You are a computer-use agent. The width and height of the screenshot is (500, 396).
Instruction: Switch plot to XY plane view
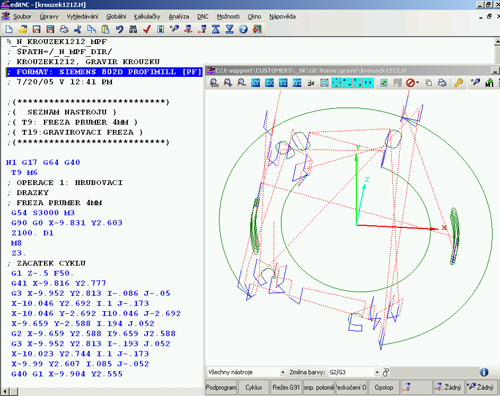256,83
